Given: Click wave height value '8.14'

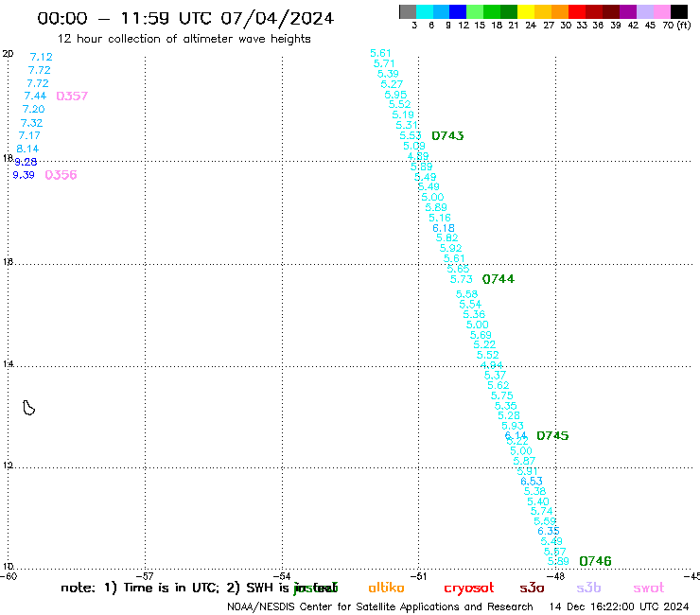Looking at the screenshot, I should pos(27,149).
